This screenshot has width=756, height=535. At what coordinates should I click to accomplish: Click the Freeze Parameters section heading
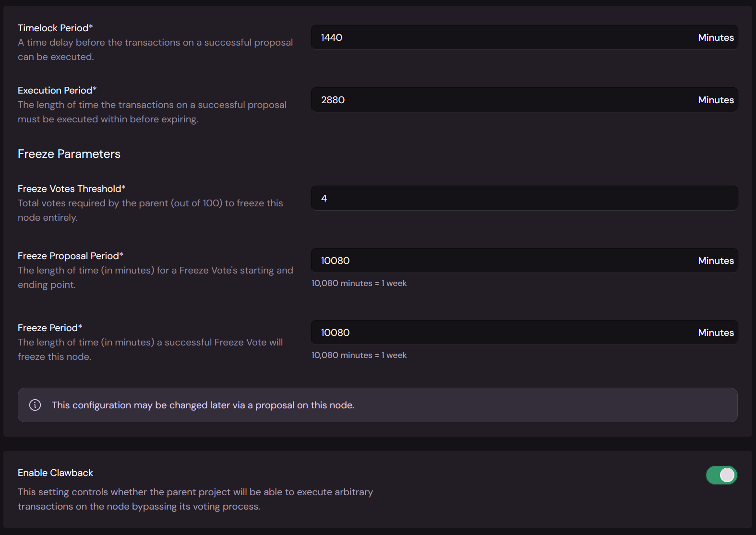(69, 154)
